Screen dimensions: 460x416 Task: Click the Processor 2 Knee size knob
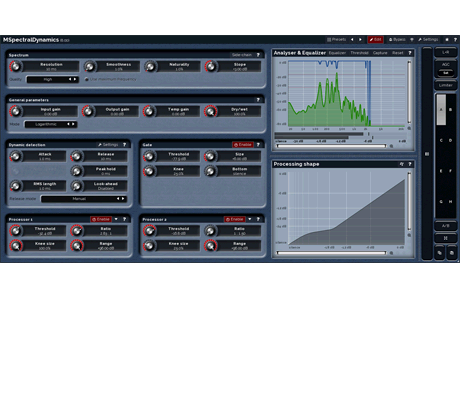(x=149, y=246)
